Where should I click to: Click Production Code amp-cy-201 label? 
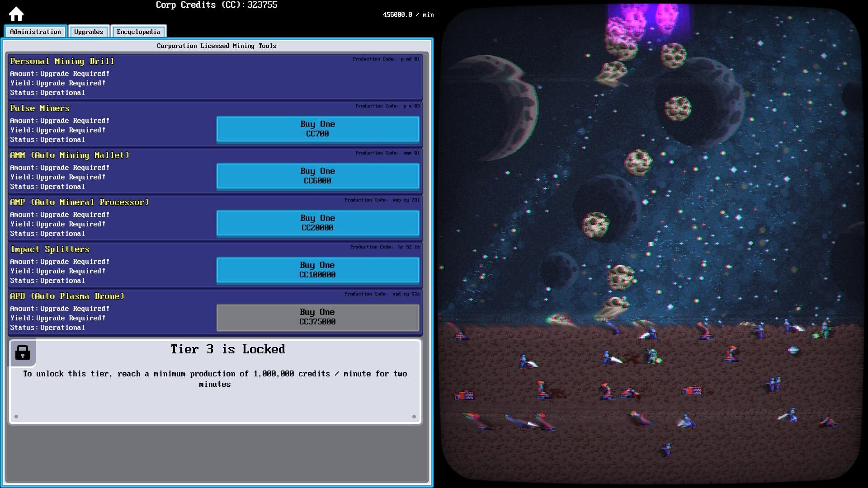pos(382,200)
